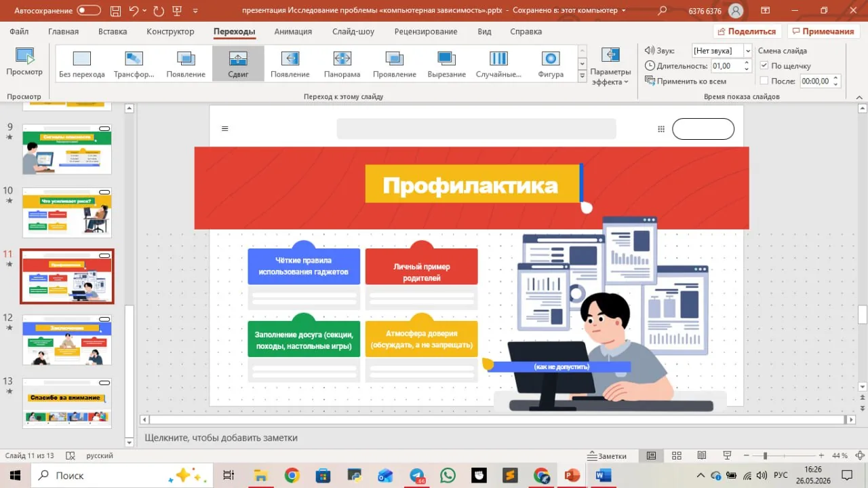The image size is (868, 488).
Task: Click the Примечания button
Action: [823, 31]
